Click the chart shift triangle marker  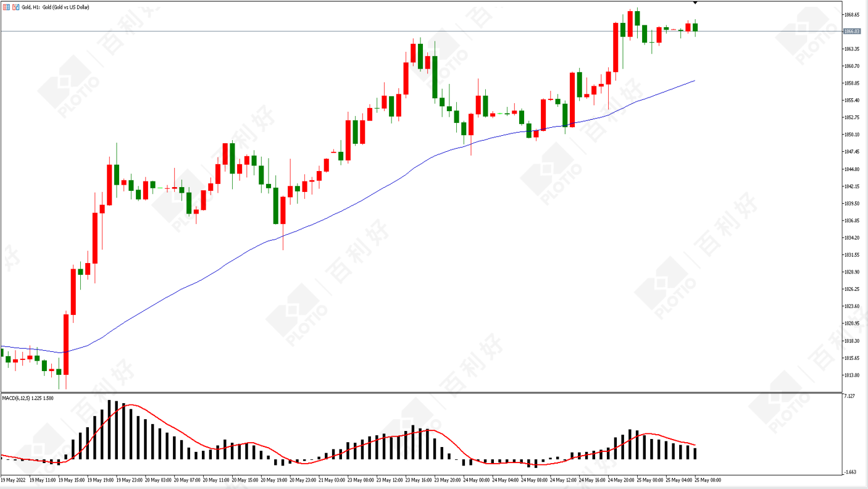tap(695, 3)
